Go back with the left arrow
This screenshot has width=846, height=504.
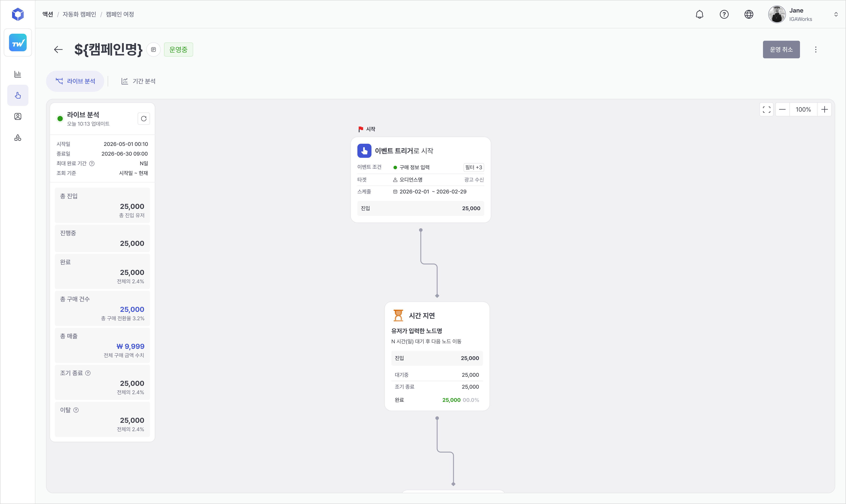coord(58,50)
